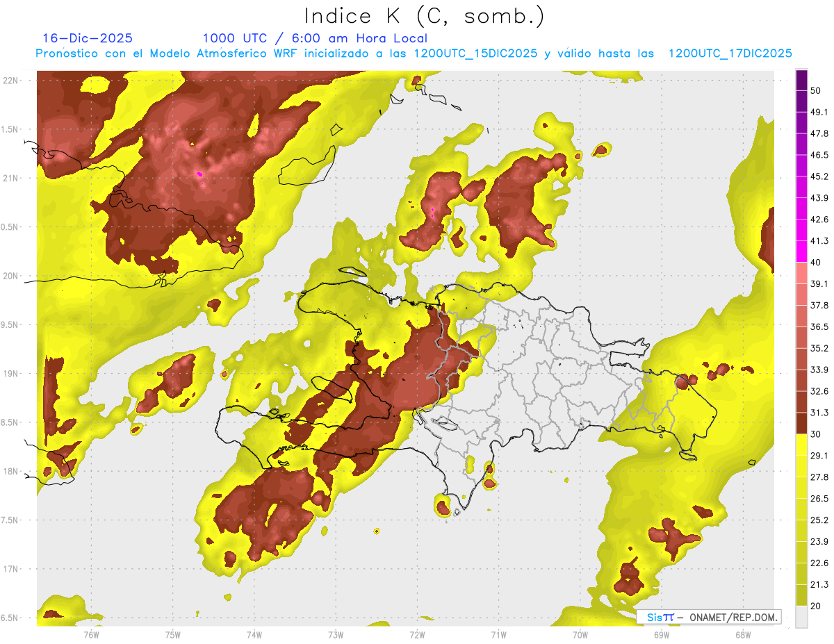Click the 21N latitude label
Screen dimensions: 834x644
point(10,178)
